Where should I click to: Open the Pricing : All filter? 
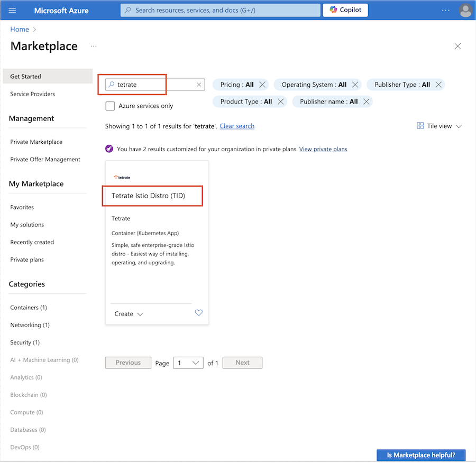(237, 85)
